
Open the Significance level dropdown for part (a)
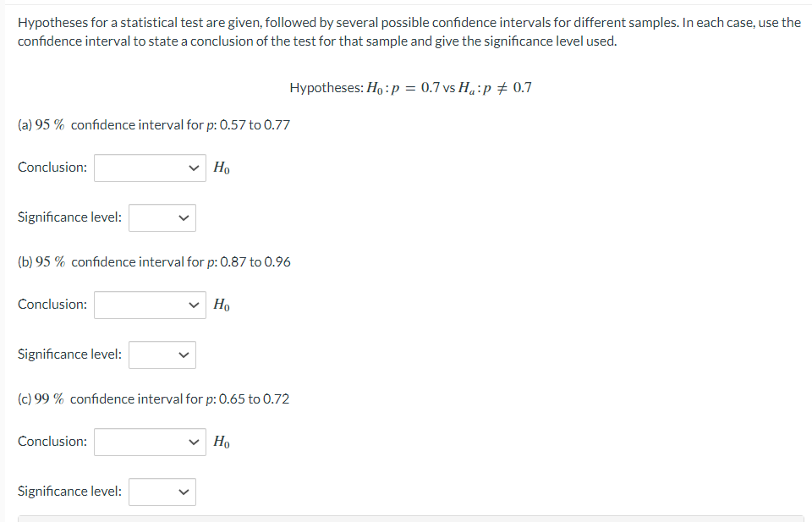click(162, 217)
